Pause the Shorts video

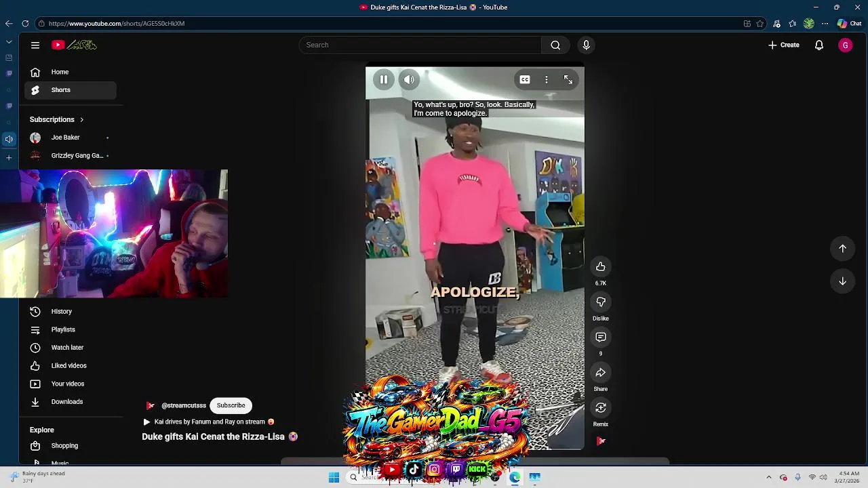coord(384,80)
